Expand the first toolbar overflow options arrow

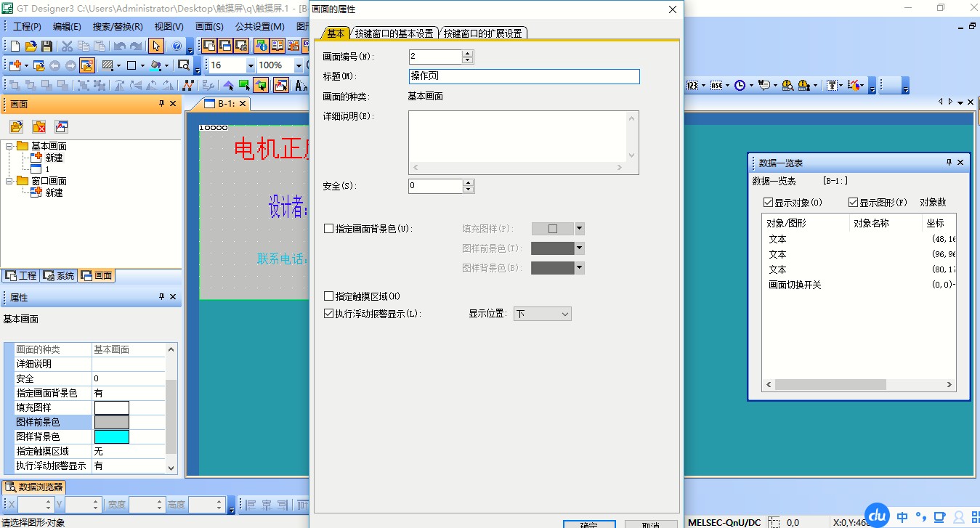pyautogui.click(x=190, y=47)
